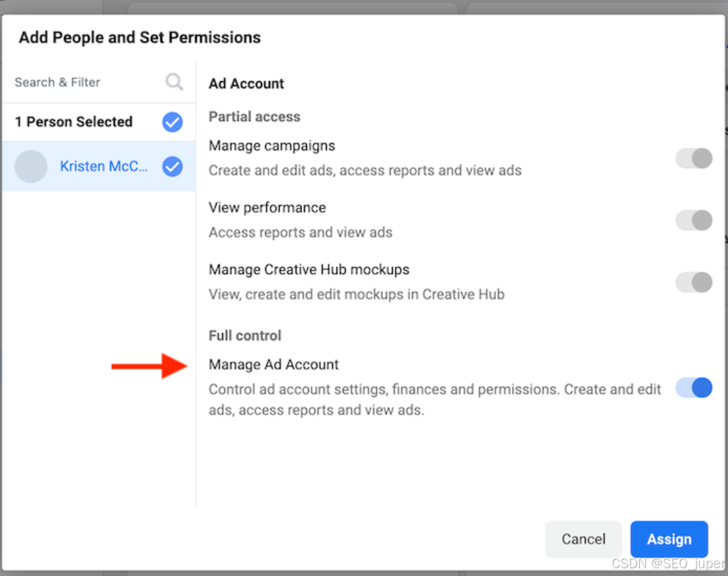Uncheck the '1 Person Selected' checkmark
Image resolution: width=728 pixels, height=576 pixels.
point(172,122)
